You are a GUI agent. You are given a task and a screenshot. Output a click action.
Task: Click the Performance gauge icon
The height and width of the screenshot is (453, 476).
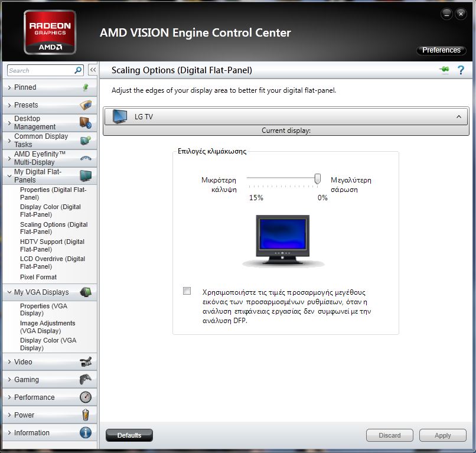(86, 397)
